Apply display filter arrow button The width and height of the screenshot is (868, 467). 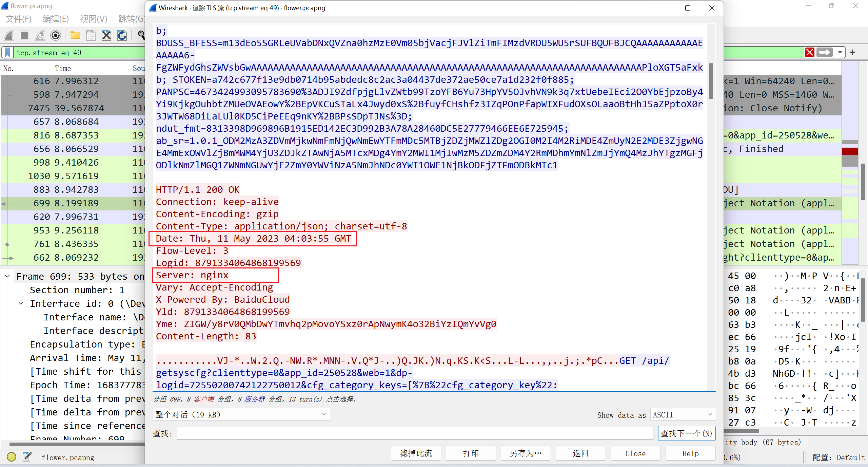[825, 52]
